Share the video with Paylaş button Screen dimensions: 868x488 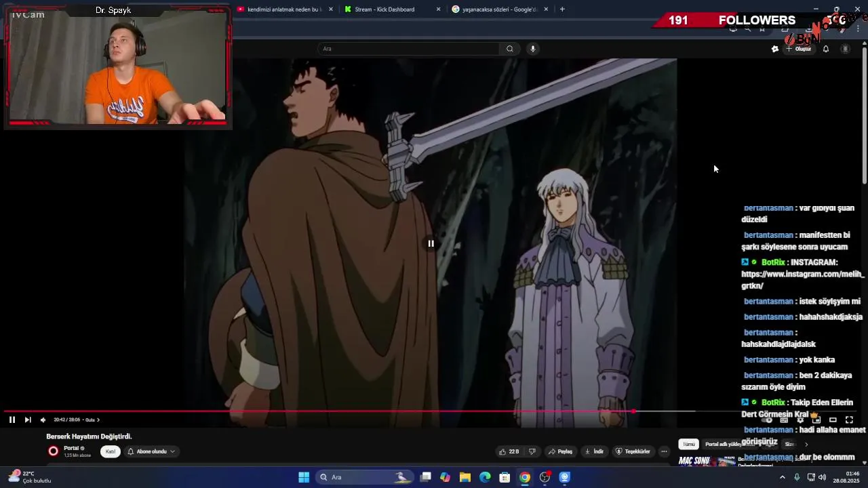click(561, 451)
